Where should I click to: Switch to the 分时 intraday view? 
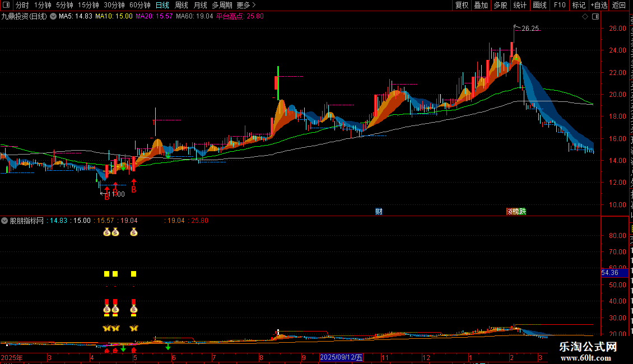tap(22, 5)
